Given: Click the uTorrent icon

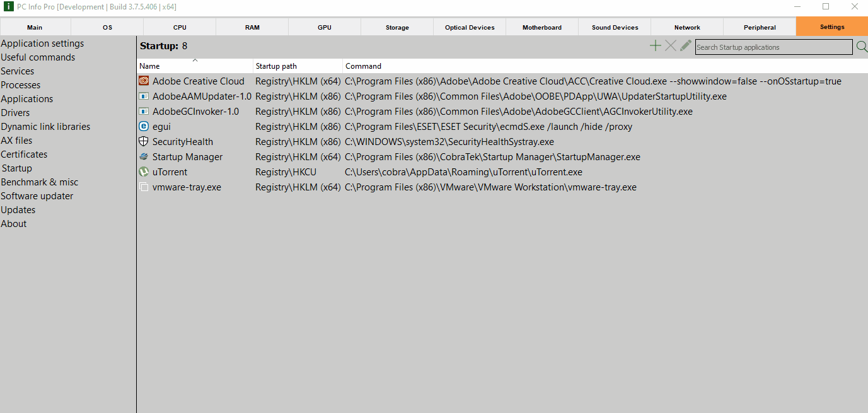Looking at the screenshot, I should point(144,172).
